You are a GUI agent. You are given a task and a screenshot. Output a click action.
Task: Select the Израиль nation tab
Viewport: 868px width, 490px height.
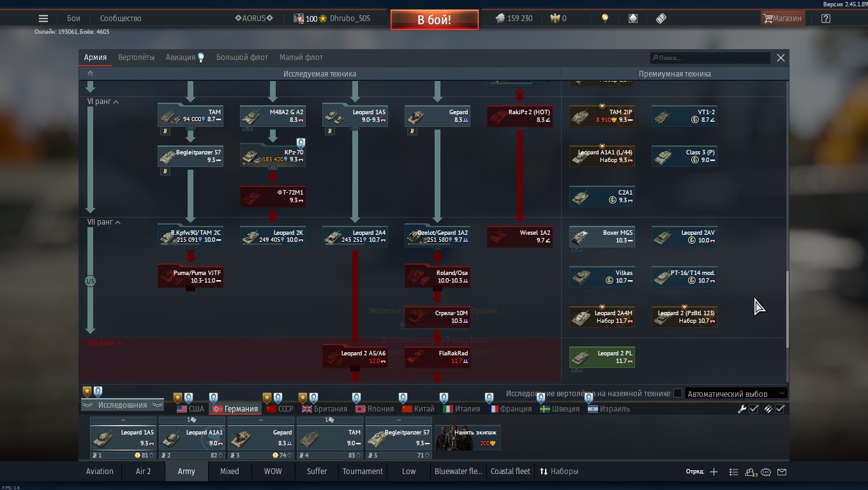coord(609,409)
